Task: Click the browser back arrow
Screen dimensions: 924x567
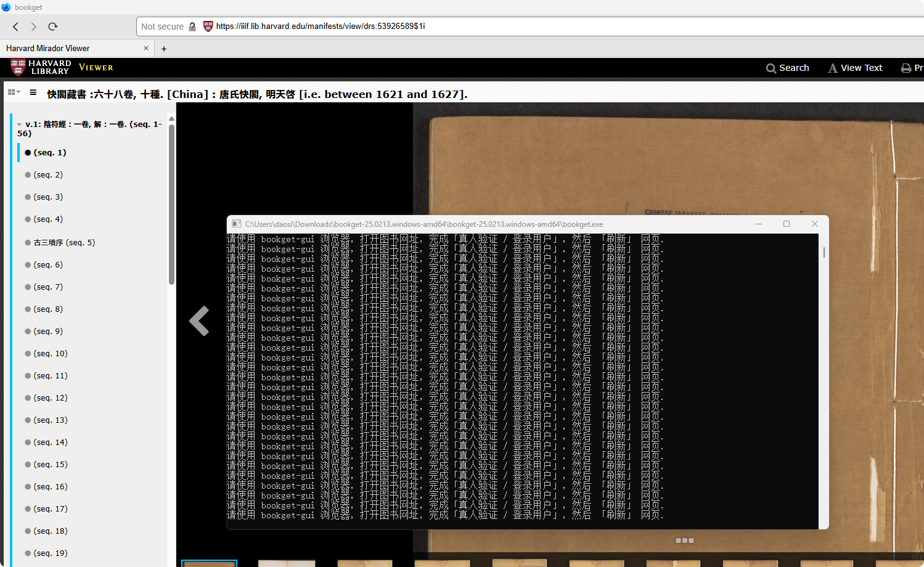Action: (16, 27)
